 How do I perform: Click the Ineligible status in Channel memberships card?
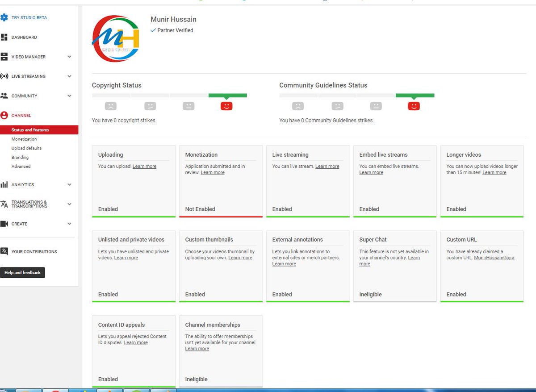tap(197, 379)
